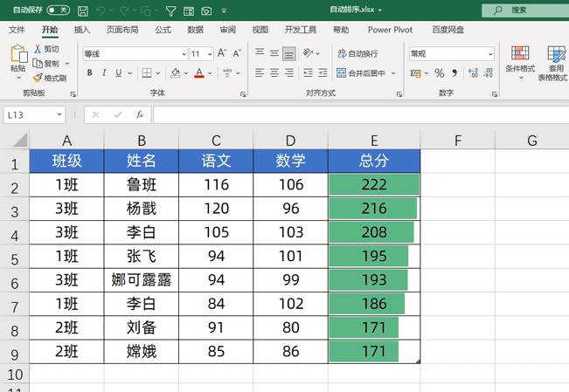
Task: Click the Comma Style icon
Action: pyautogui.click(x=455, y=73)
